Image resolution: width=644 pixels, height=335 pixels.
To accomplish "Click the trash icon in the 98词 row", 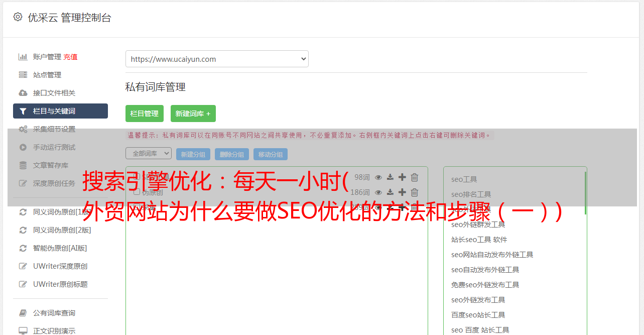I will (x=415, y=177).
